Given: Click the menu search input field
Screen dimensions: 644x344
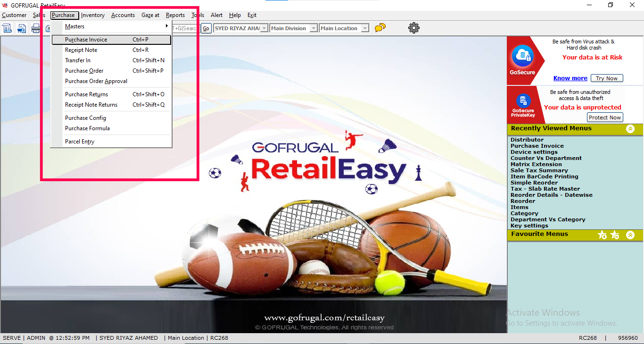Looking at the screenshot, I should 186,28.
